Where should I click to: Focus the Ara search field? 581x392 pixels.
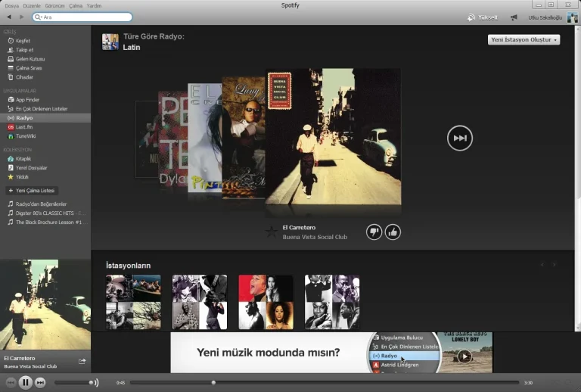[x=82, y=17]
